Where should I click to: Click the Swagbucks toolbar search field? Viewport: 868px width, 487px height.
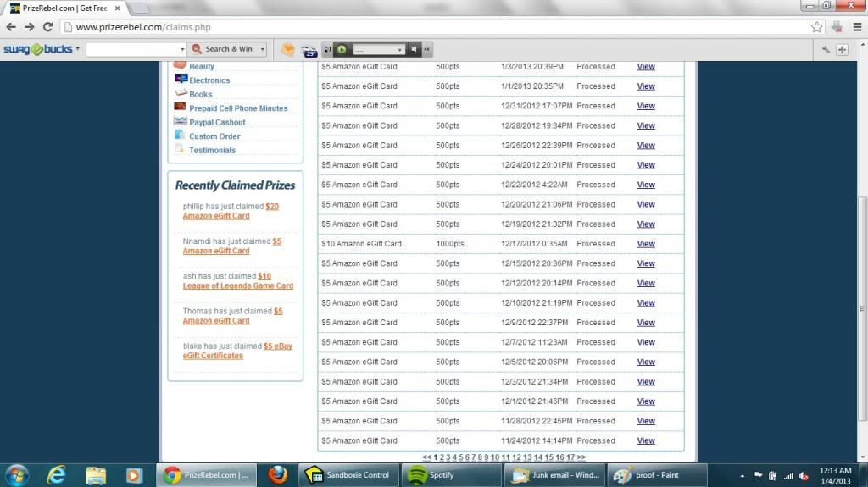coord(132,49)
